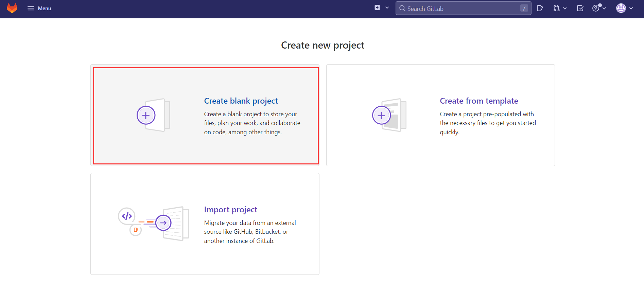
Task: Click the search magnifier icon
Action: [x=402, y=8]
